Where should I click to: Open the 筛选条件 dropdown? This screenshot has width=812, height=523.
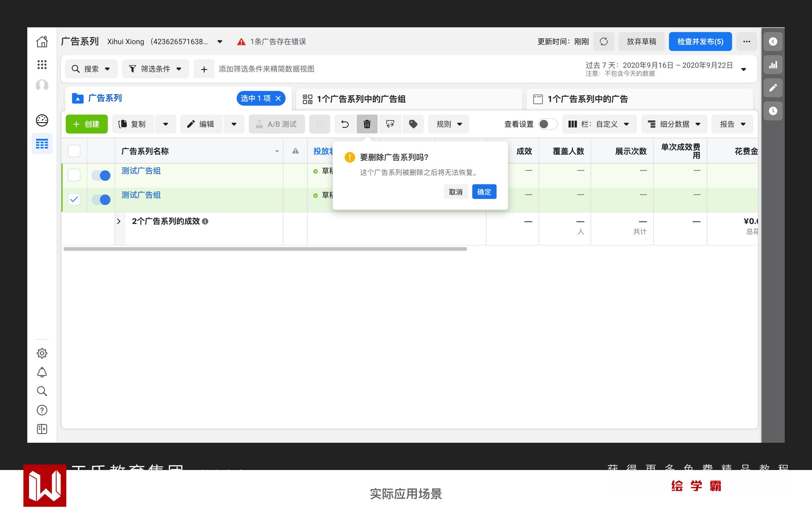coord(155,69)
